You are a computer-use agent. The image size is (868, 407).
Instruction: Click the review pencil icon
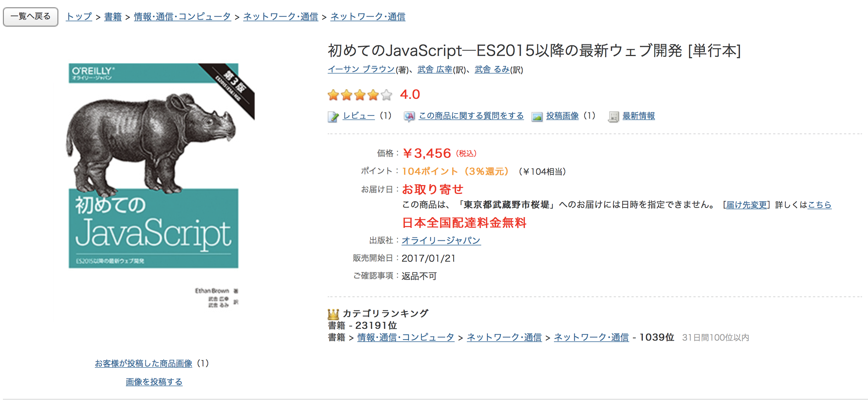coord(333,117)
